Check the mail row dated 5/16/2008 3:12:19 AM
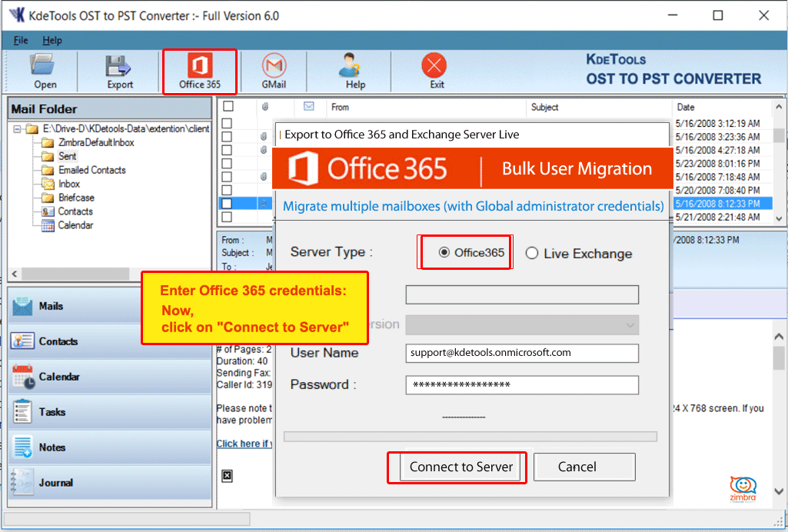This screenshot has width=788, height=532. coord(227,123)
